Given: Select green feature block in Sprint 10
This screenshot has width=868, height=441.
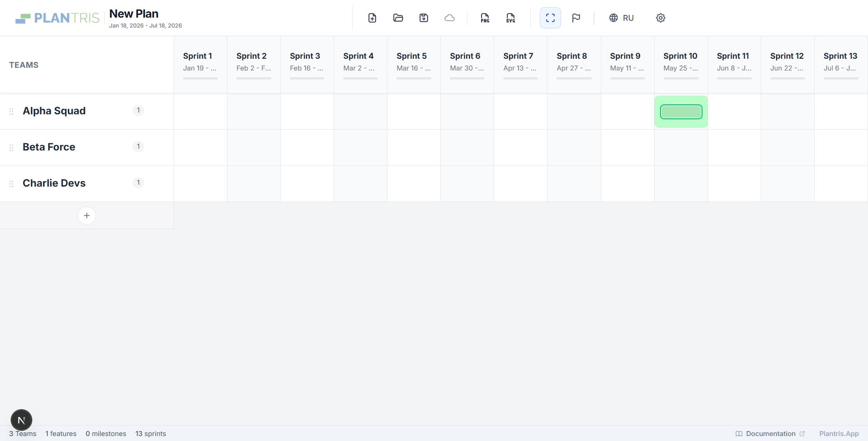Looking at the screenshot, I should (681, 112).
